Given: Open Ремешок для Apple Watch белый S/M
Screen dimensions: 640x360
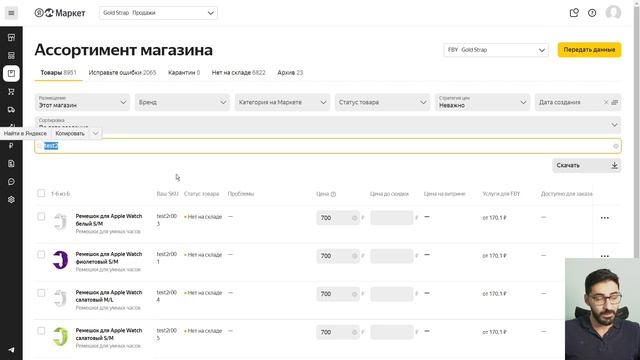Looking at the screenshot, I should (x=109, y=220).
